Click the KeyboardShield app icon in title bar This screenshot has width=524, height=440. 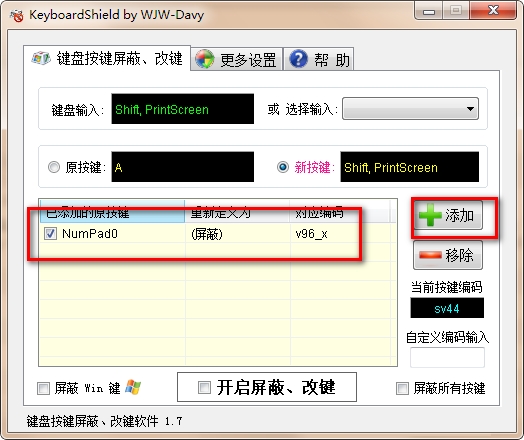point(16,15)
